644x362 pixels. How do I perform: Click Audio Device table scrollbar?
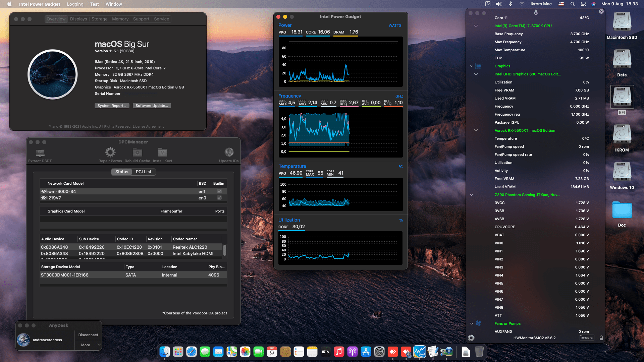pyautogui.click(x=225, y=250)
